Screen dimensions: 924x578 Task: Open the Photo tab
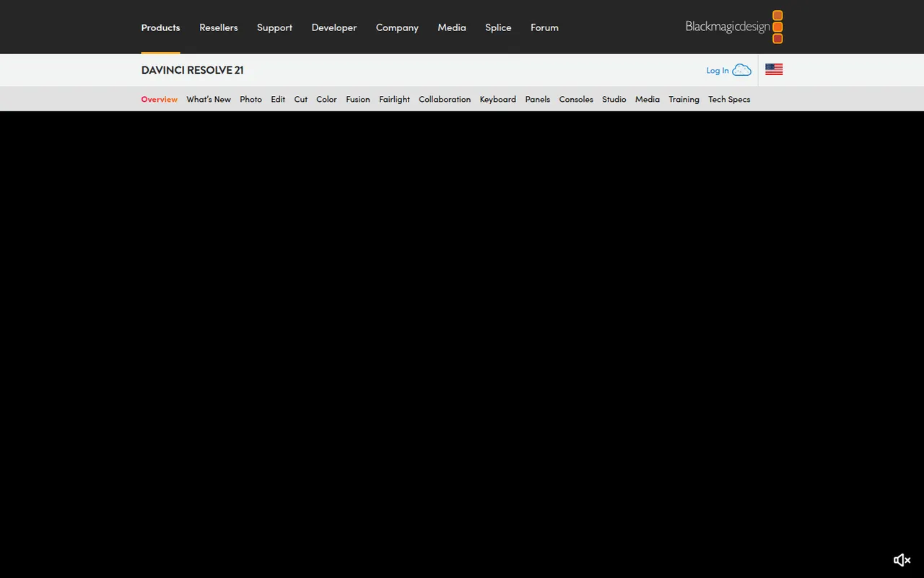pyautogui.click(x=251, y=99)
